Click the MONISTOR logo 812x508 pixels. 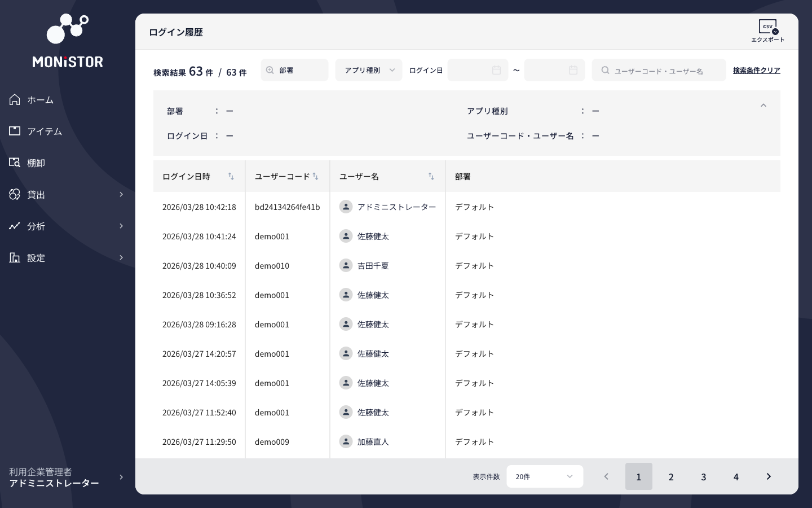pyautogui.click(x=68, y=40)
